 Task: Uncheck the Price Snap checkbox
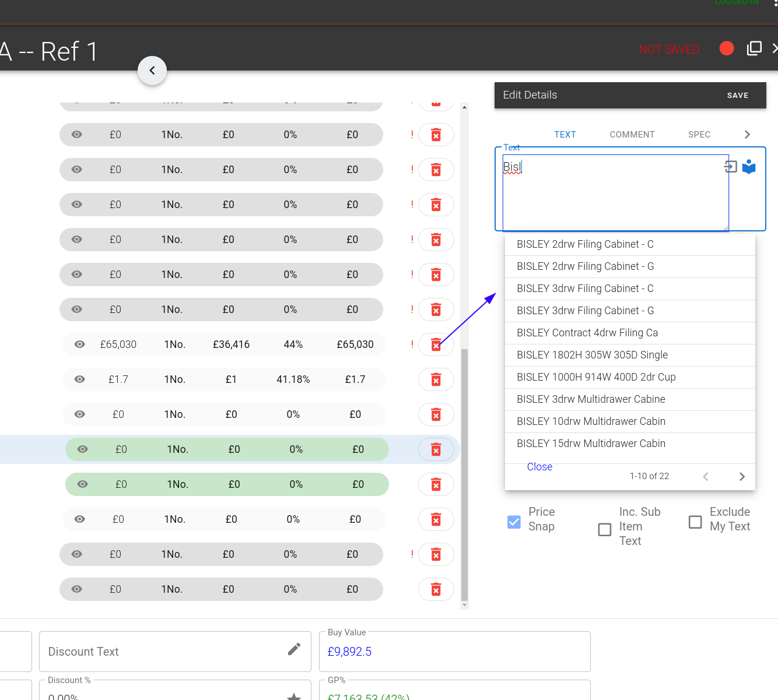pos(514,522)
